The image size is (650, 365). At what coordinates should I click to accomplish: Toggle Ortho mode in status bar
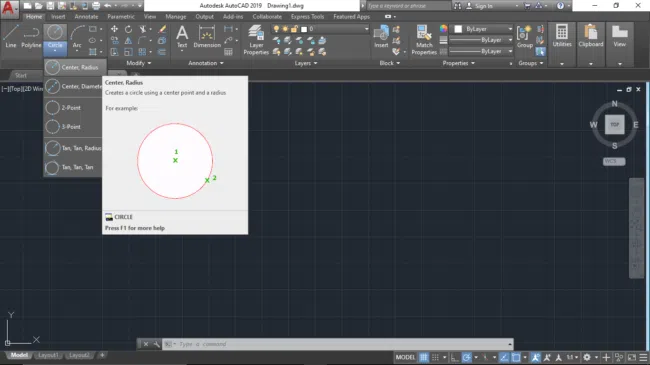[x=455, y=357]
